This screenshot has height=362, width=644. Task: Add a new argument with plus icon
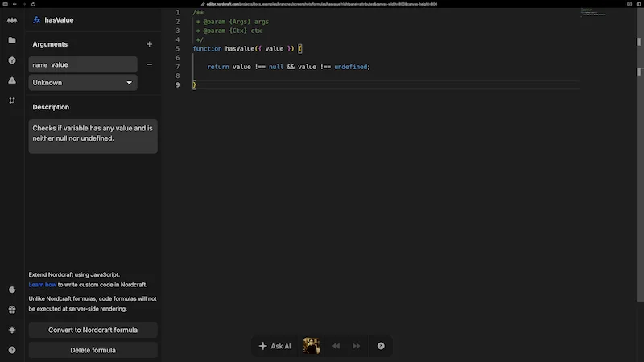tap(149, 44)
